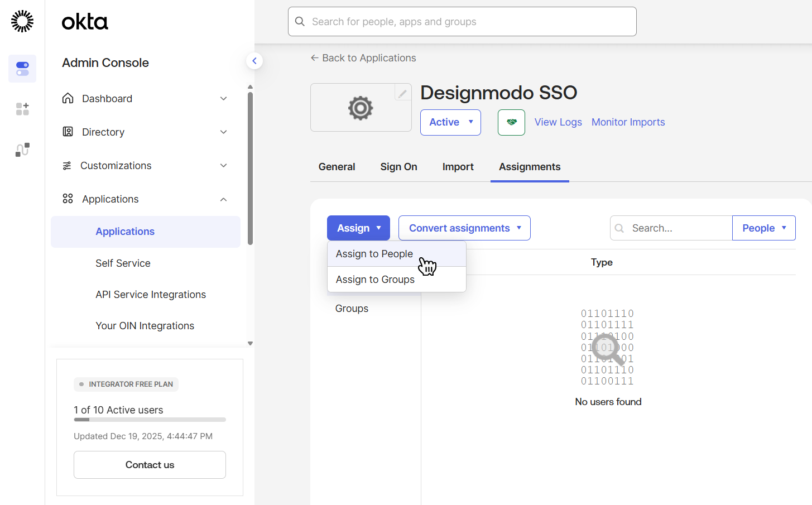812x505 pixels.
Task: Click the Updated Dec 19, 2025 timestamp
Action: [x=143, y=436]
